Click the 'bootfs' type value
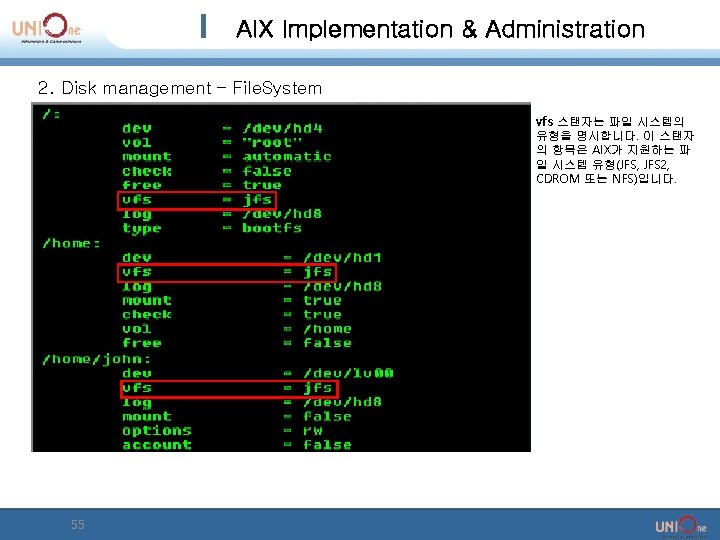This screenshot has height=540, width=720. (x=272, y=228)
